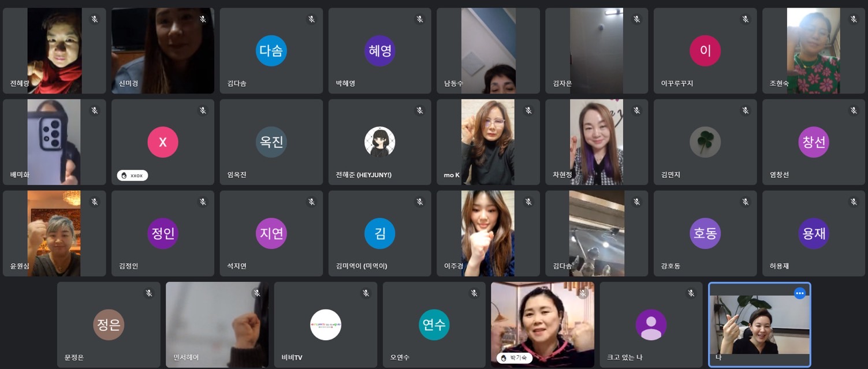Open more options on the 나 tile

coord(799,293)
